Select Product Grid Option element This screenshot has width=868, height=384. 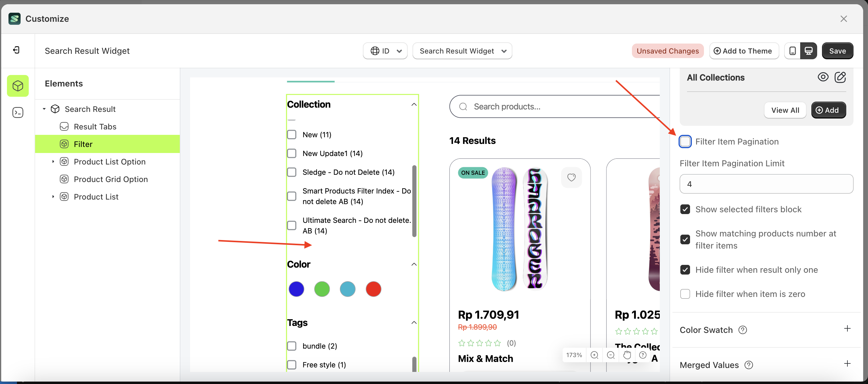(x=110, y=179)
